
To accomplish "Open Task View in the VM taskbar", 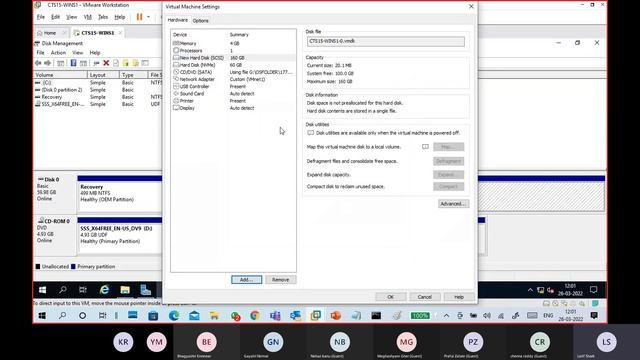I will 83,290.
